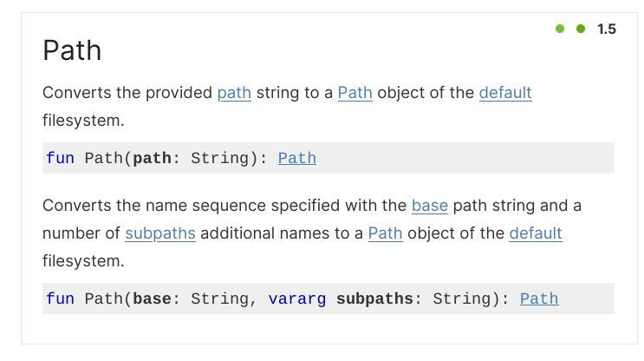Click the 'vararg' keyword in second signature
644x361 pixels.
click(x=297, y=299)
